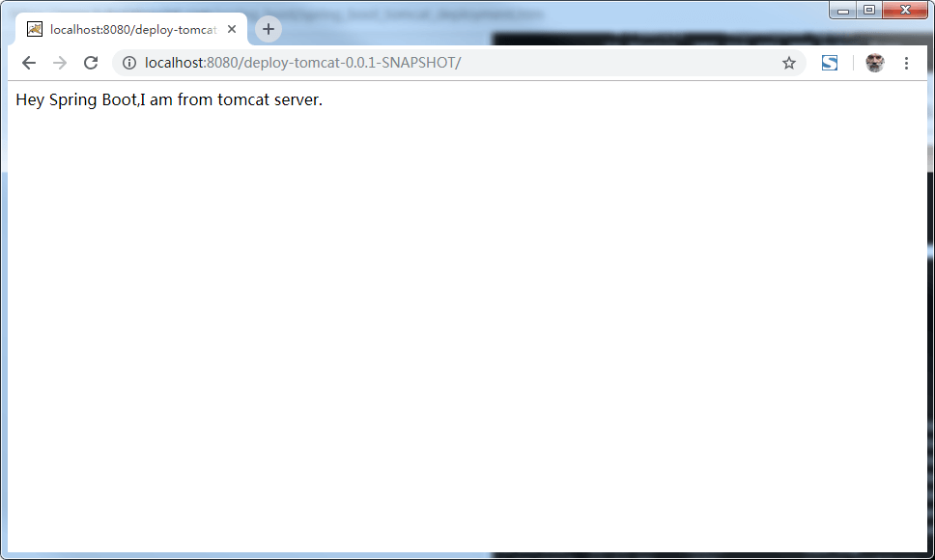Open the Chrome profile avatar
Image resolution: width=935 pixels, height=560 pixels.
[x=875, y=63]
